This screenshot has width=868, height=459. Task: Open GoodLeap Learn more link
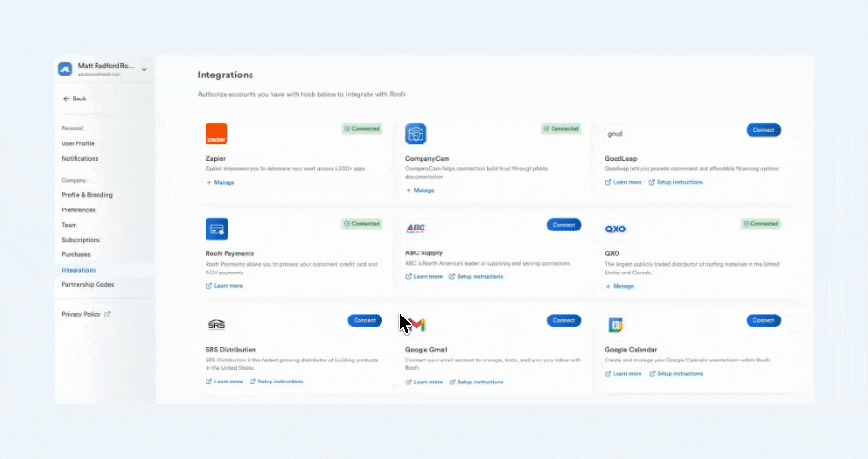point(623,182)
